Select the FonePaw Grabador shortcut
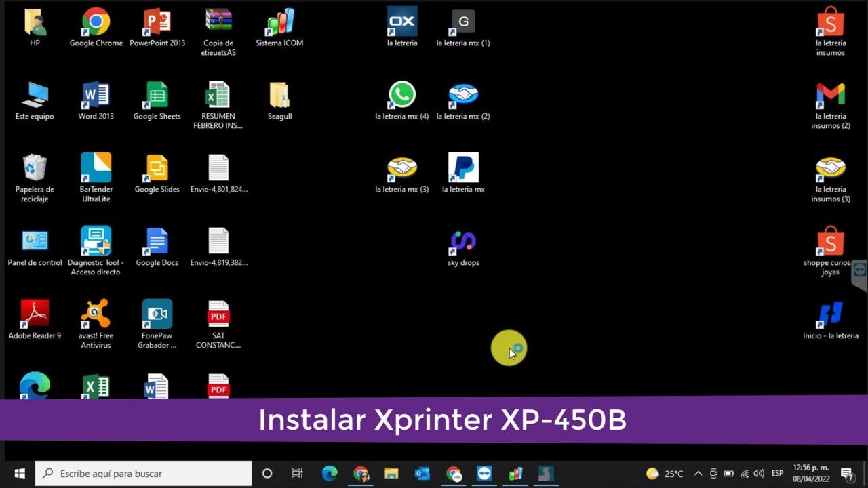The height and width of the screenshot is (488, 868). (x=157, y=325)
